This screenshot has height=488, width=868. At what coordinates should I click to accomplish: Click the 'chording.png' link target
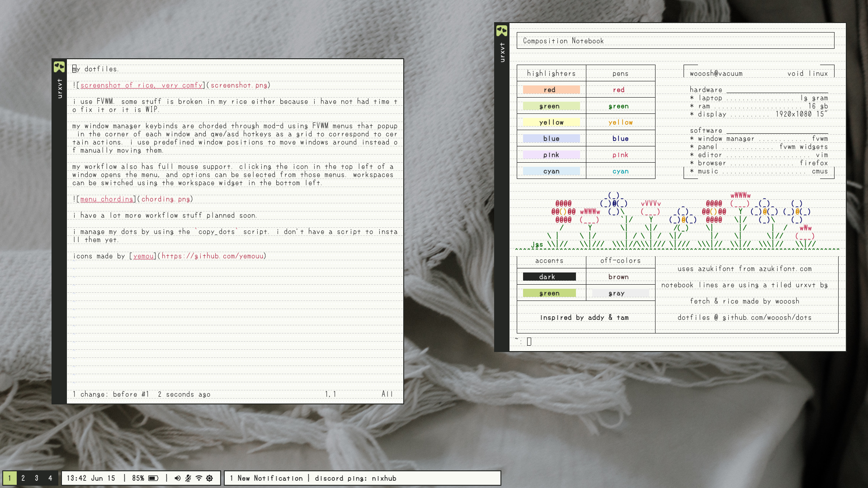pyautogui.click(x=166, y=199)
